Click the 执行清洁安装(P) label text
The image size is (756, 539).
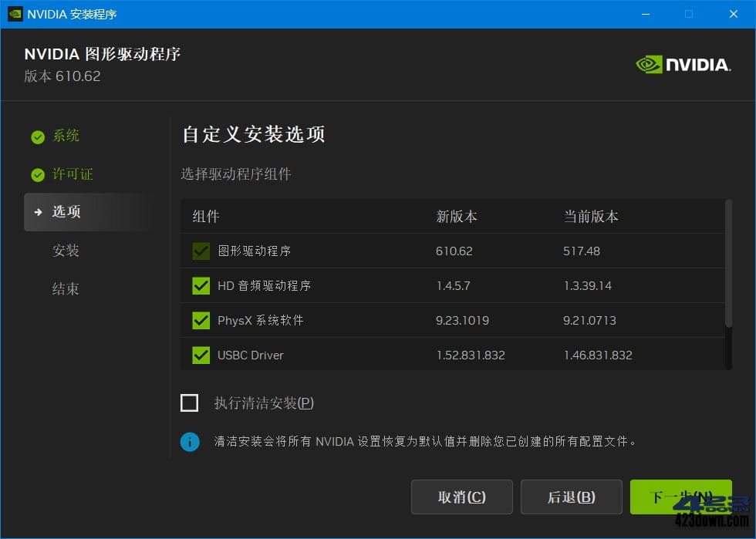(264, 403)
